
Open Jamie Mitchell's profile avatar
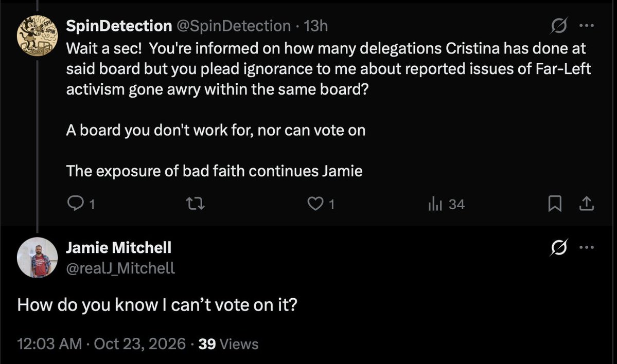pyautogui.click(x=38, y=258)
